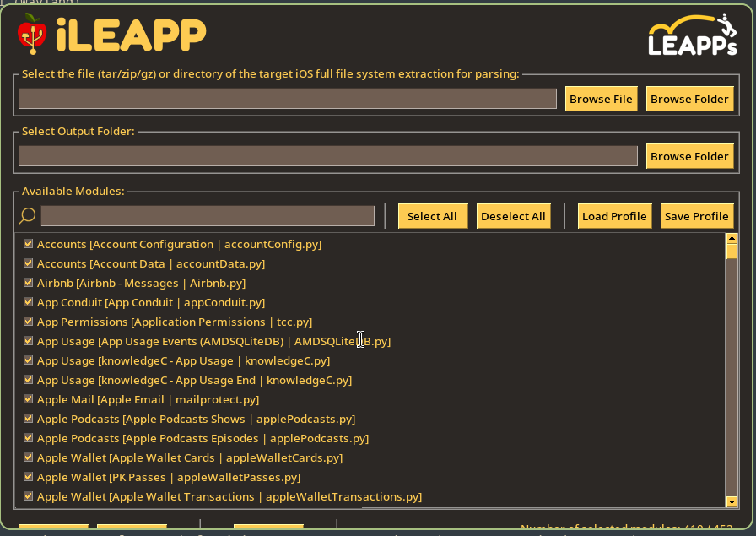Click 'Airbnb [Airbnb - Messages | Airbnb.py]' text
Screen dimensions: 756x536
(x=141, y=284)
